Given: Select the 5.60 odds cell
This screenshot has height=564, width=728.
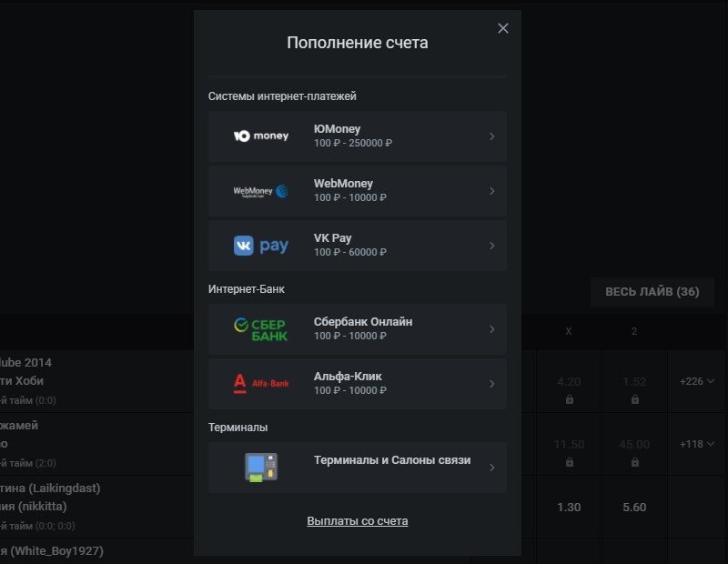Looking at the screenshot, I should coord(634,507).
